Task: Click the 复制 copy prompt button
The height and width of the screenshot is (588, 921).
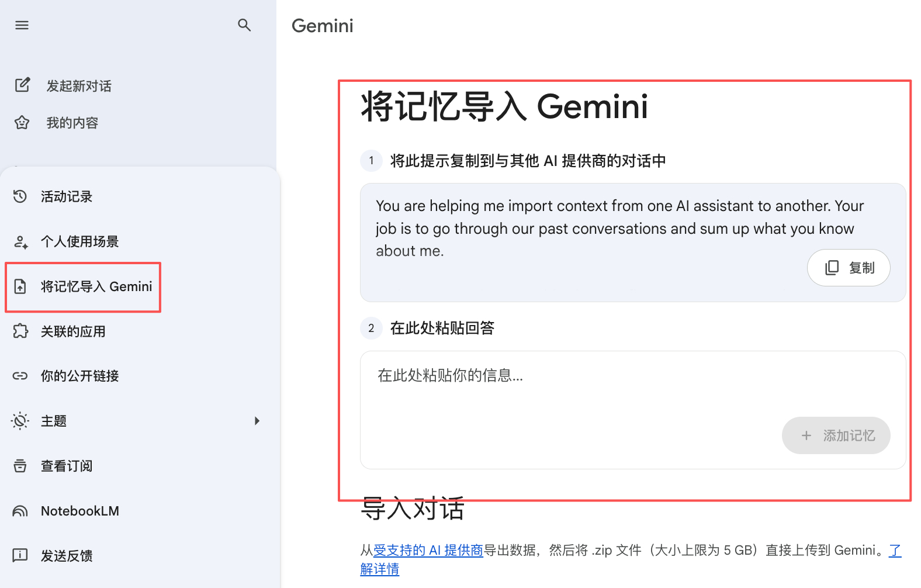Action: tap(849, 268)
